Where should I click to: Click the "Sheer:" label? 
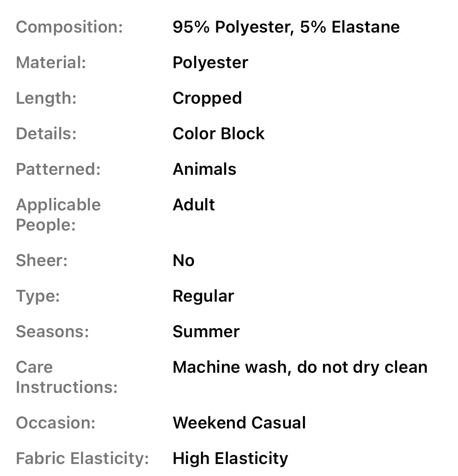click(x=42, y=260)
